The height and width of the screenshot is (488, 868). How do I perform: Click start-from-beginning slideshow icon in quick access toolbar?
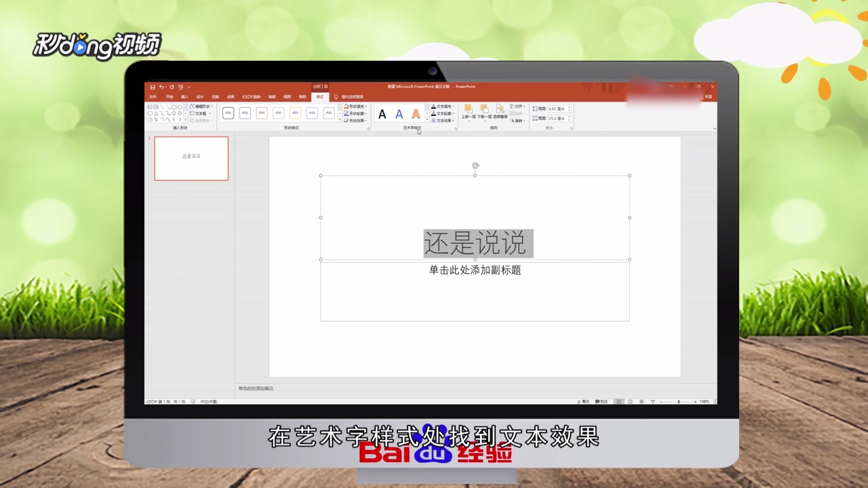[181, 87]
